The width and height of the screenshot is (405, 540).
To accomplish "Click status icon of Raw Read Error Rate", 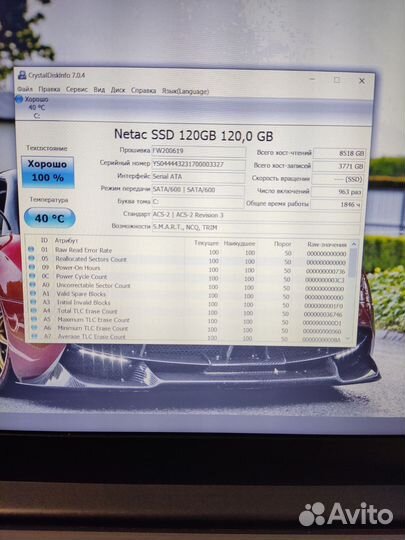I will 31,249.
